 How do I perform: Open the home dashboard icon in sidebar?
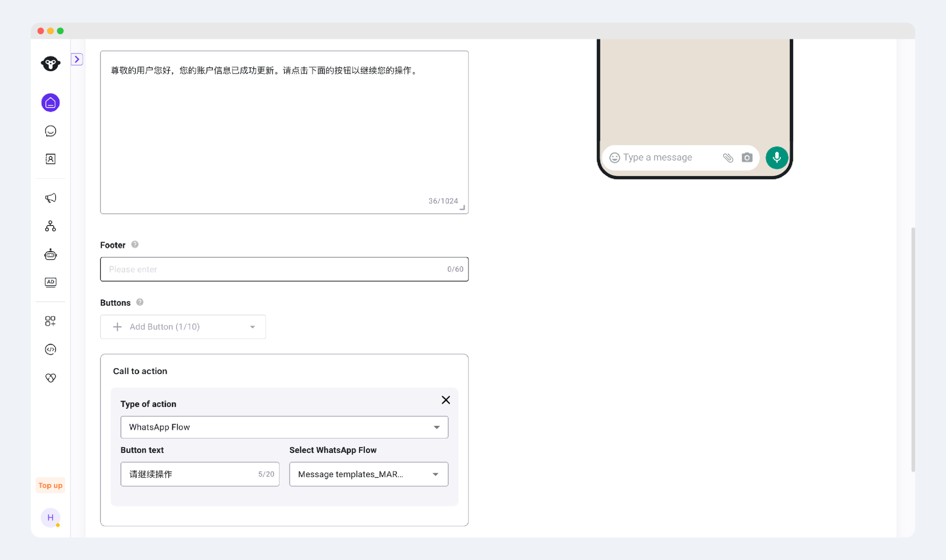tap(51, 103)
